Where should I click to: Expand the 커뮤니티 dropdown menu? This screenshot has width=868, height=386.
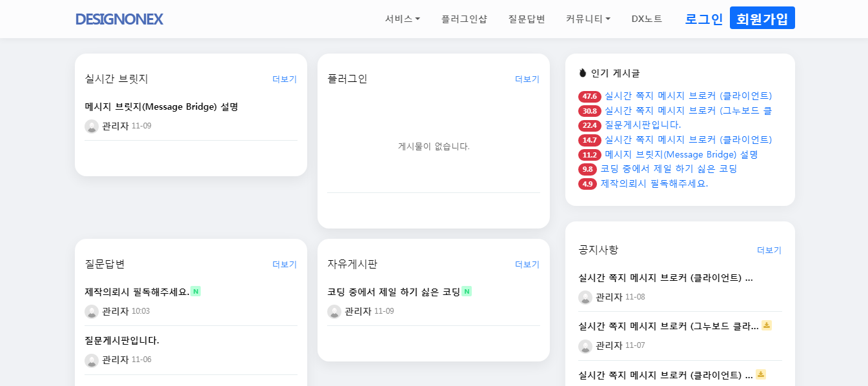pyautogui.click(x=588, y=19)
